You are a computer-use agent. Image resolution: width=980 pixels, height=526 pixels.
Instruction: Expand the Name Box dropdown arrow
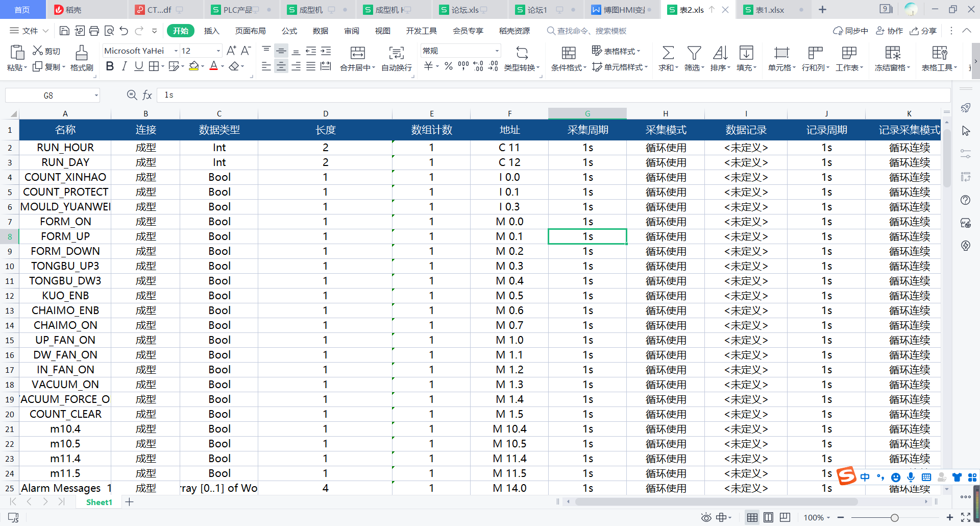coord(96,95)
